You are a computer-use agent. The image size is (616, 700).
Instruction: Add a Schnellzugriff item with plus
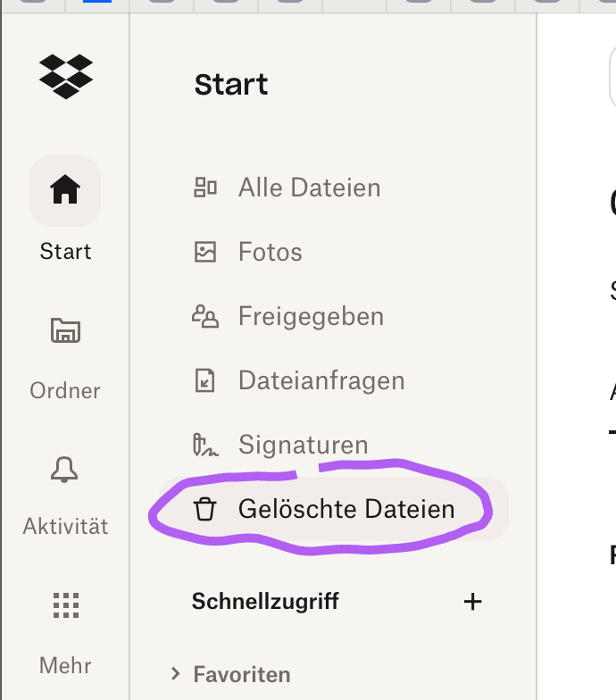click(x=473, y=601)
